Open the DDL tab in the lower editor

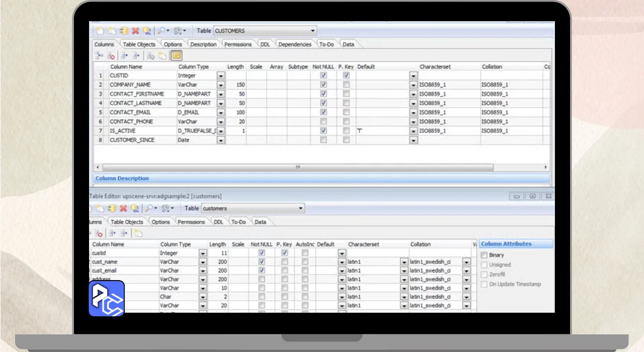(218, 222)
